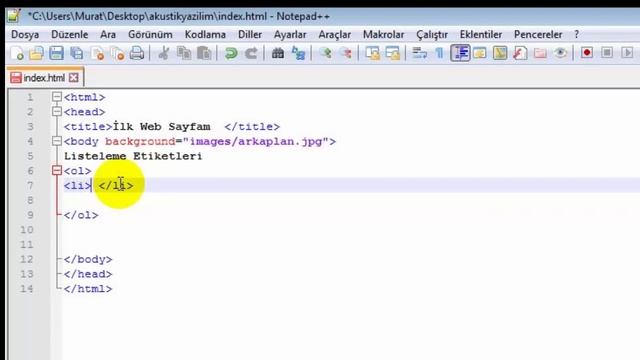Close the index.html tab with red X
Screen dimensions: 640x360
pyautogui.click(x=73, y=78)
